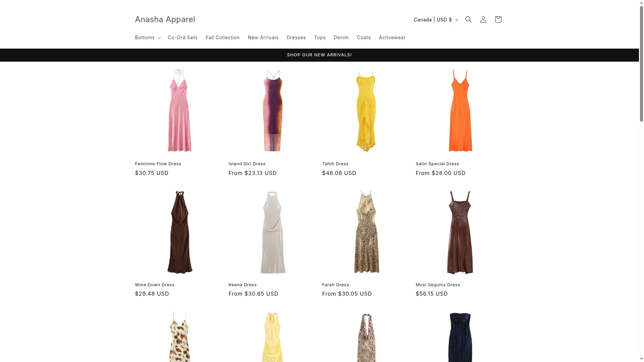This screenshot has height=362, width=644.
Task: Click the scrollbar down arrow
Action: click(x=641, y=359)
